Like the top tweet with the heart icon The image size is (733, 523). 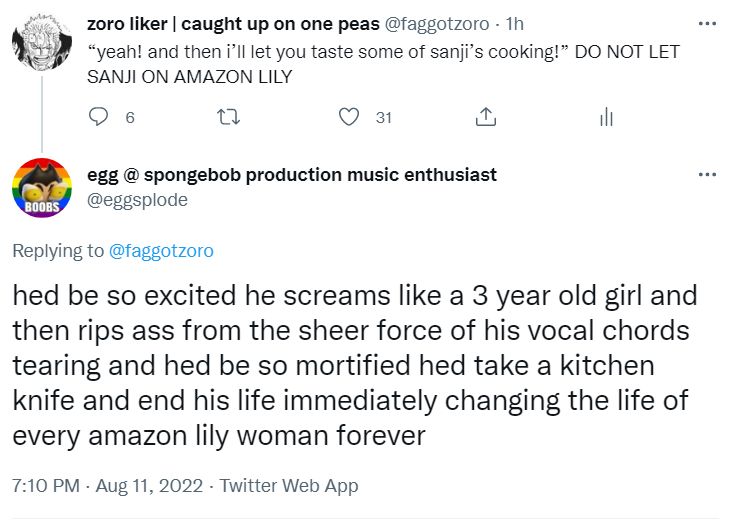click(x=348, y=118)
